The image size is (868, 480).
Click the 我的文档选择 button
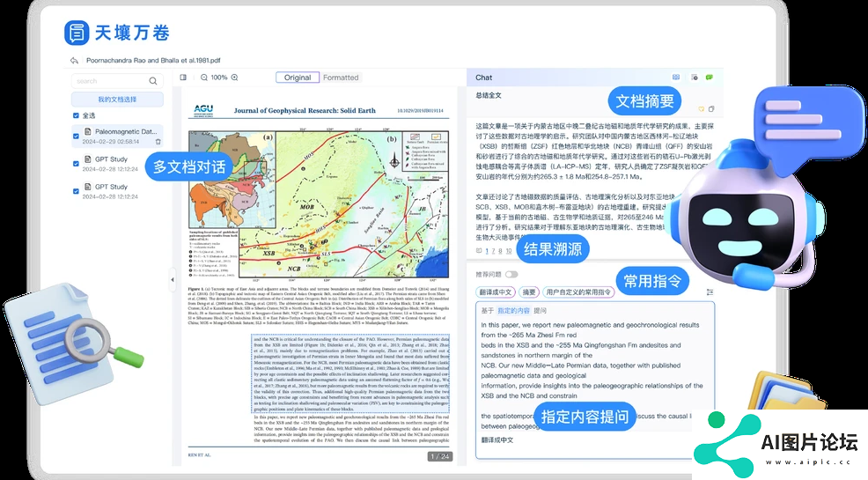117,100
